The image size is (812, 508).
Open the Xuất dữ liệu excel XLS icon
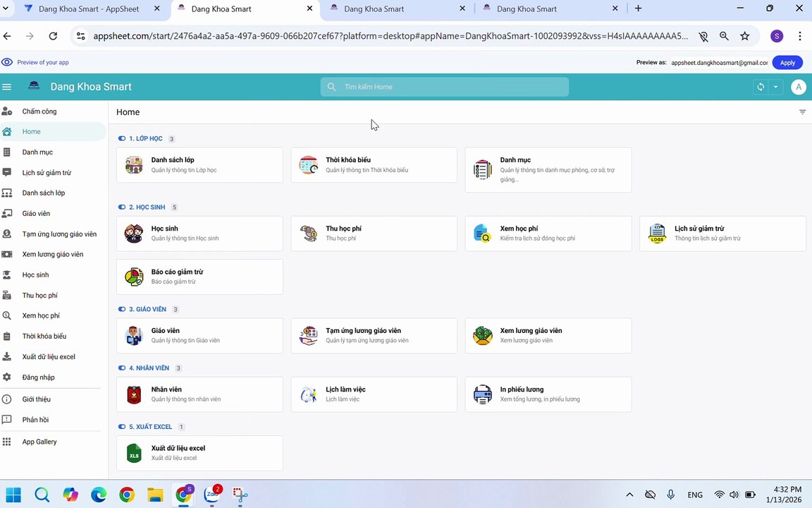(x=134, y=453)
